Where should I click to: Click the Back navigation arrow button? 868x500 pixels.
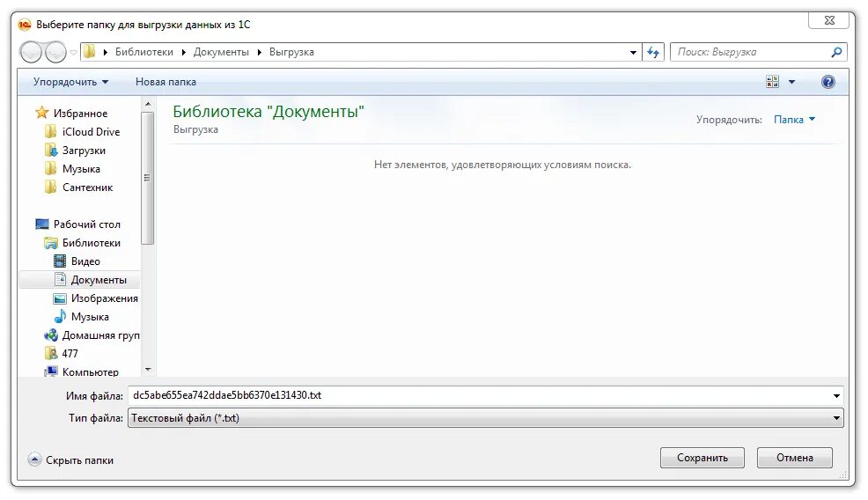[31, 52]
